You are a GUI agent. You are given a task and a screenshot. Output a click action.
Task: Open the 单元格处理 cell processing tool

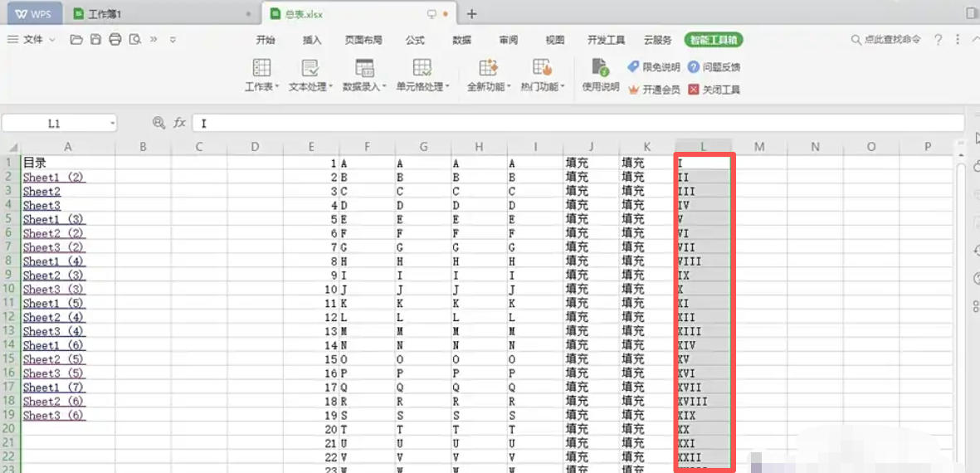pyautogui.click(x=422, y=75)
